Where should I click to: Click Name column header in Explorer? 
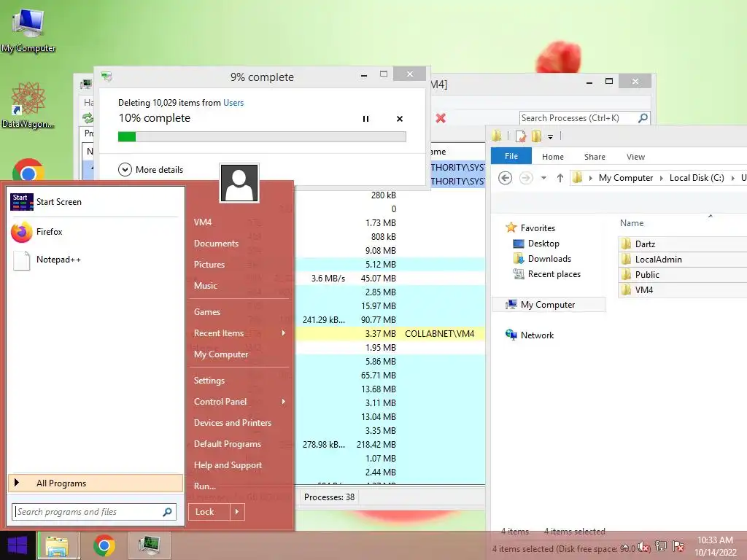[631, 223]
